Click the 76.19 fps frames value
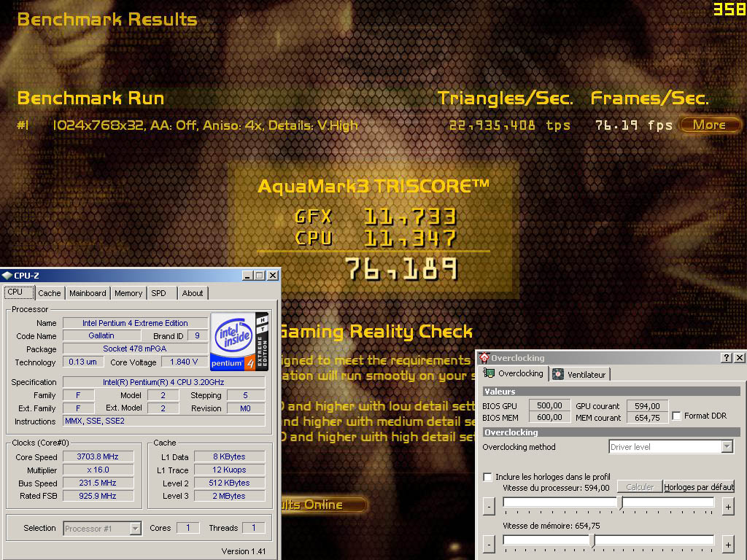 634,125
